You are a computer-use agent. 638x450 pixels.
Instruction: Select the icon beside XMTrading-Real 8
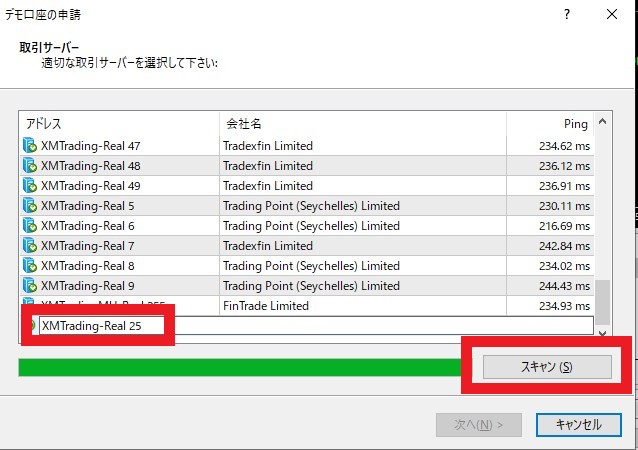click(29, 266)
